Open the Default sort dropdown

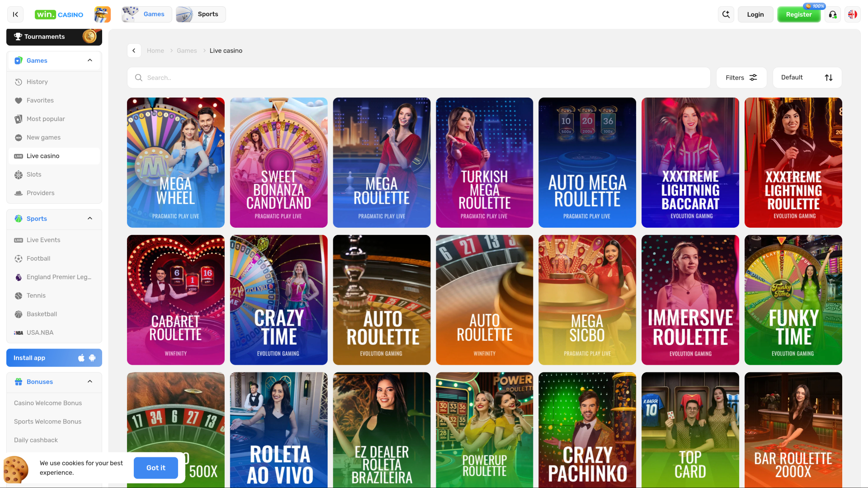[x=807, y=78]
